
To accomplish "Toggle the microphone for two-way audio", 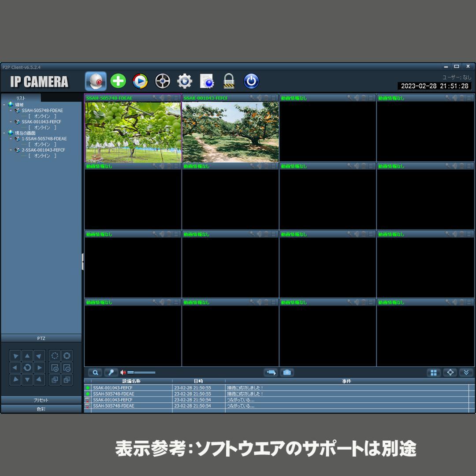I will pos(111,372).
